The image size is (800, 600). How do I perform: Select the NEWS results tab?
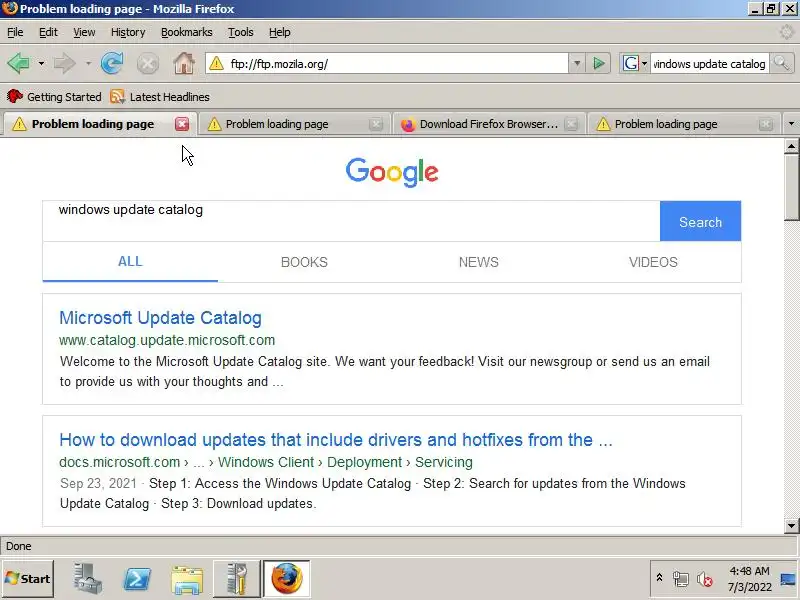(479, 262)
